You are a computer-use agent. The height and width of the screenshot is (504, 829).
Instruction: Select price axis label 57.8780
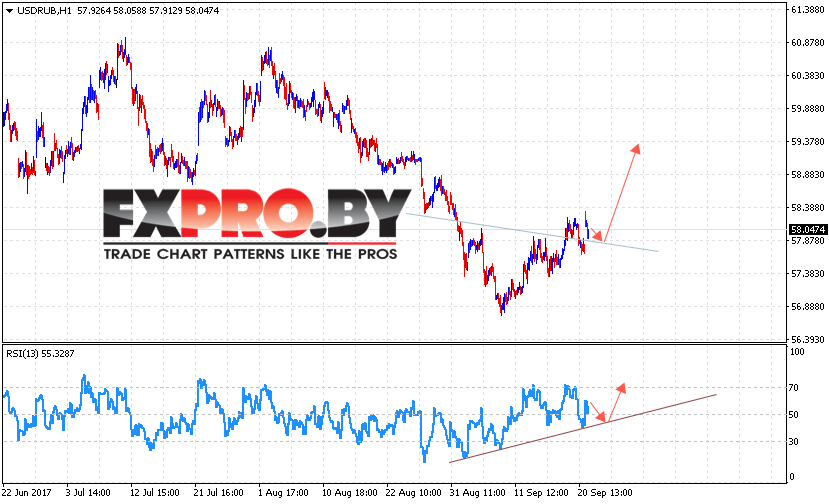807,241
